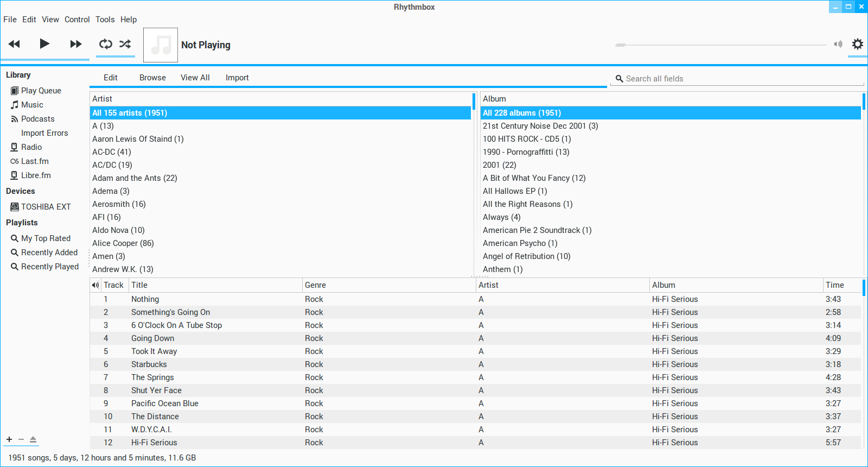Open the Recently Played playlist

pyautogui.click(x=50, y=267)
